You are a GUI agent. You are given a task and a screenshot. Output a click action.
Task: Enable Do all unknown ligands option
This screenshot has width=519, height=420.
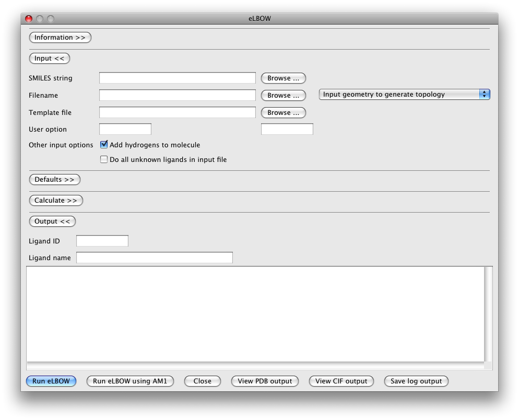click(104, 159)
